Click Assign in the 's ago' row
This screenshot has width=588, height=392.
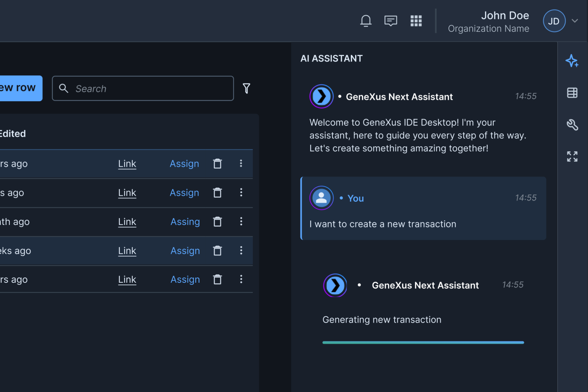click(x=184, y=192)
